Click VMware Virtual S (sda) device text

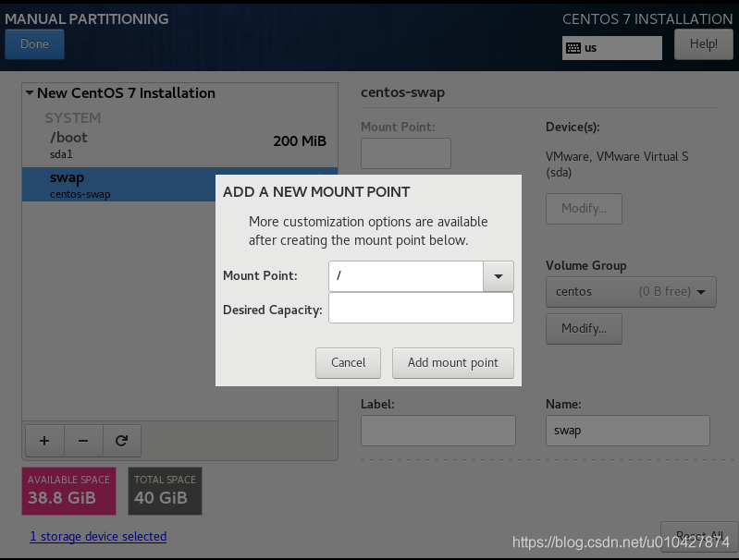click(617, 164)
